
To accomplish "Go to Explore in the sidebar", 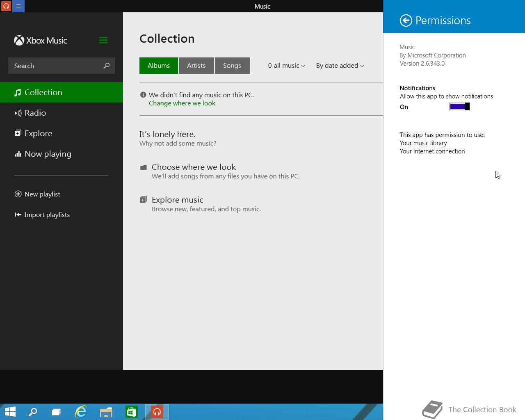I will (x=62, y=133).
